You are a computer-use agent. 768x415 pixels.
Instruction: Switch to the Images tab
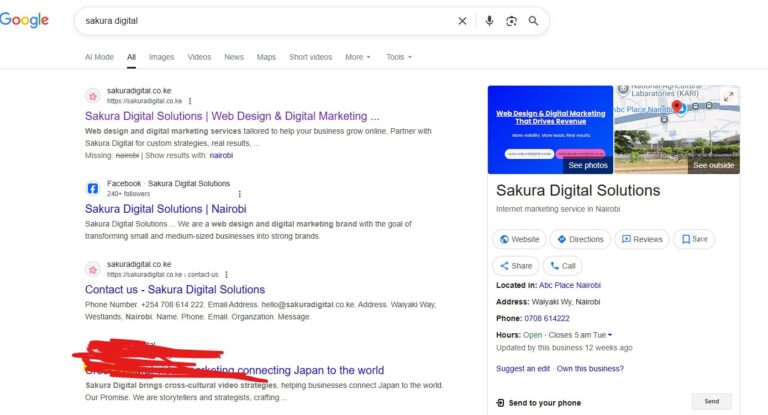pyautogui.click(x=162, y=57)
